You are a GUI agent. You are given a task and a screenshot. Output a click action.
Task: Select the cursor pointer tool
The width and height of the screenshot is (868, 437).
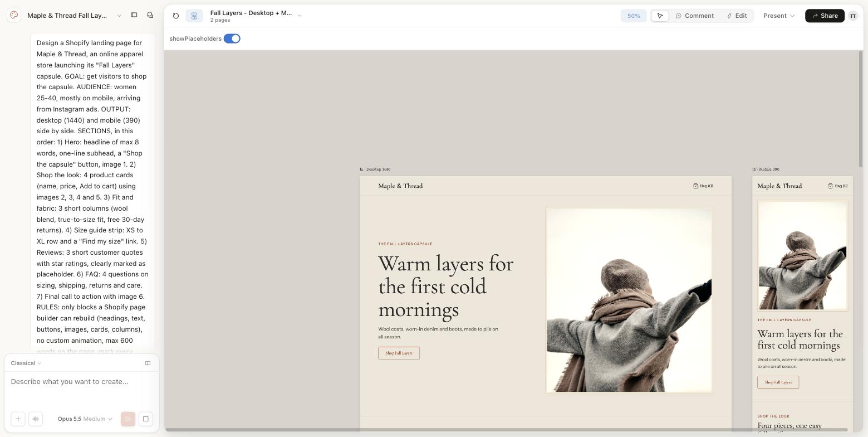pyautogui.click(x=660, y=16)
